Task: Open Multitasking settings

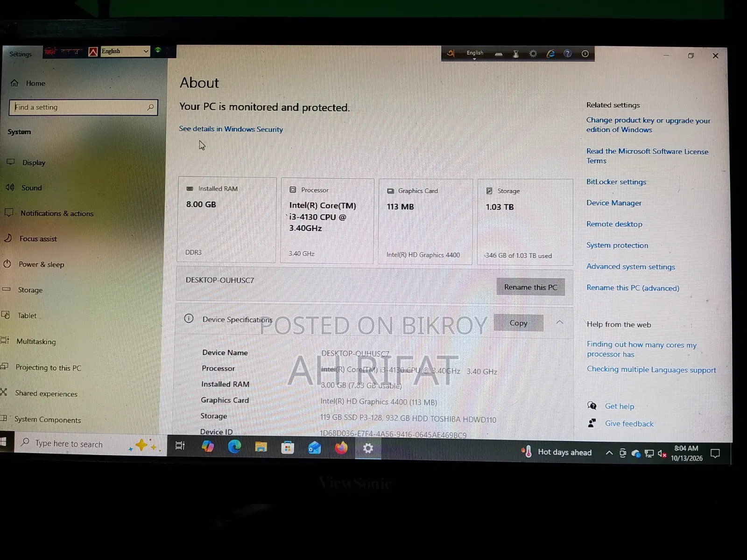Action: click(x=28, y=341)
